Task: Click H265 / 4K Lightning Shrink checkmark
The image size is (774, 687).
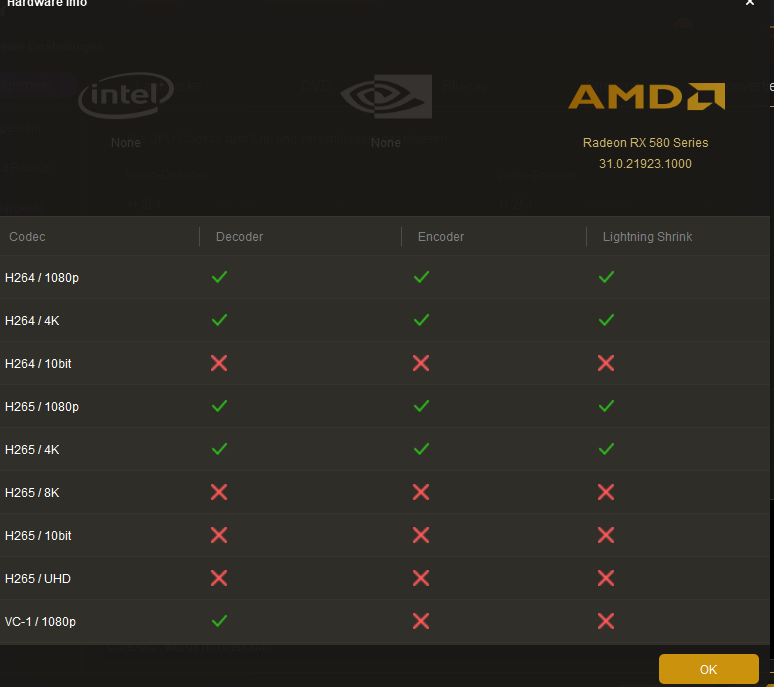Action: click(606, 449)
